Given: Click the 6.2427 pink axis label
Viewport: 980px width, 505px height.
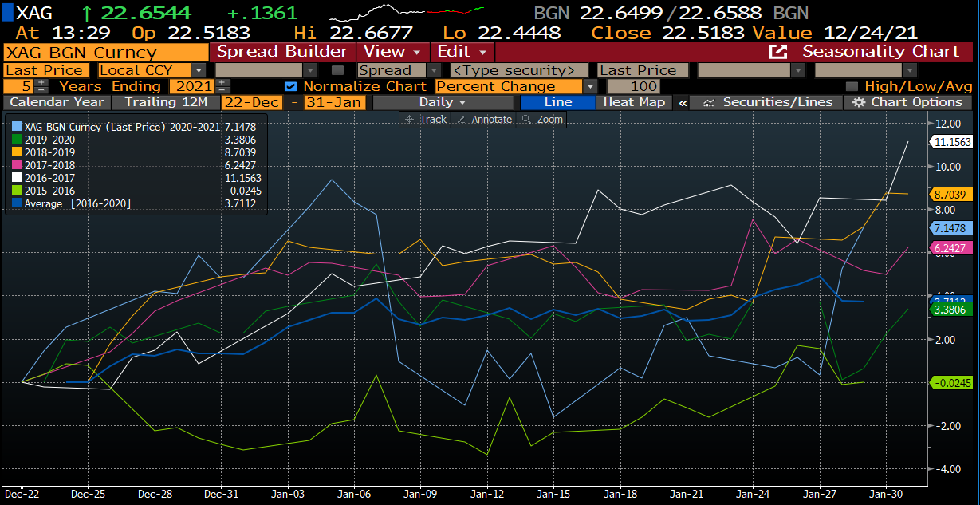Looking at the screenshot, I should 953,248.
